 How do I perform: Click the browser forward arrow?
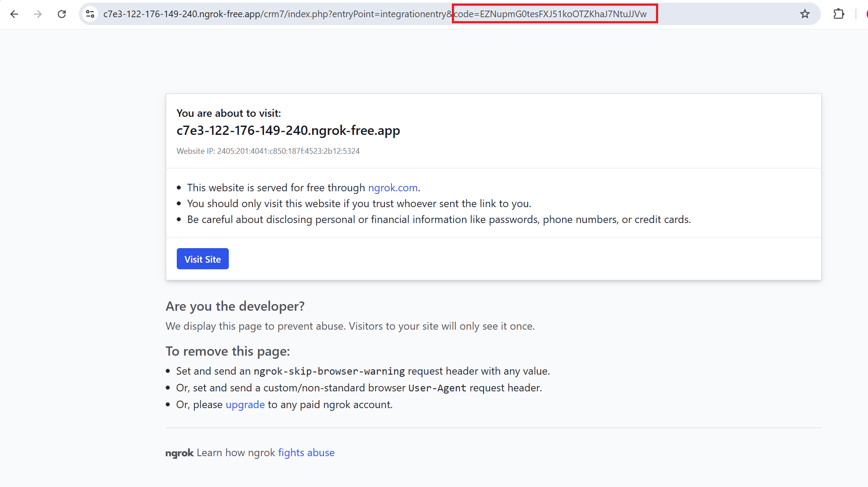click(x=38, y=14)
